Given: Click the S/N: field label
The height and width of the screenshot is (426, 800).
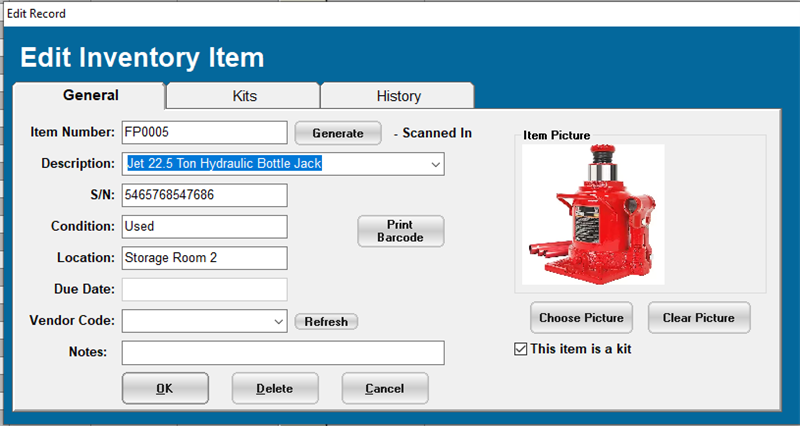Looking at the screenshot, I should tap(103, 195).
